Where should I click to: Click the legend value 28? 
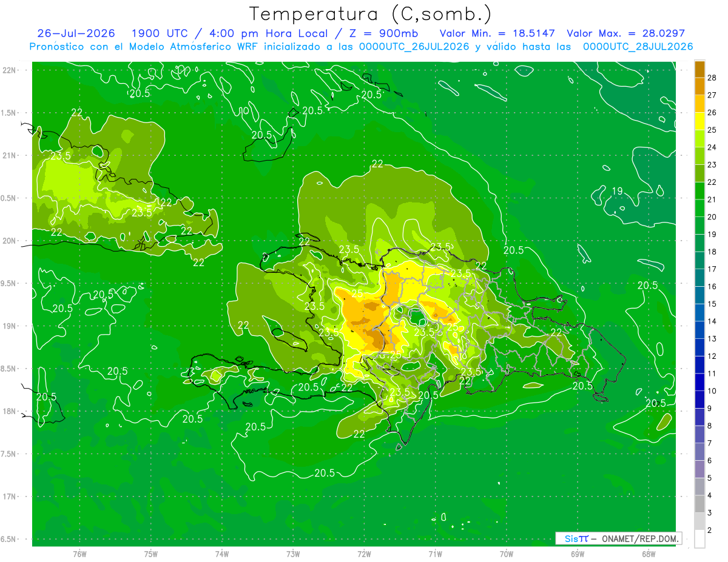[x=712, y=78]
